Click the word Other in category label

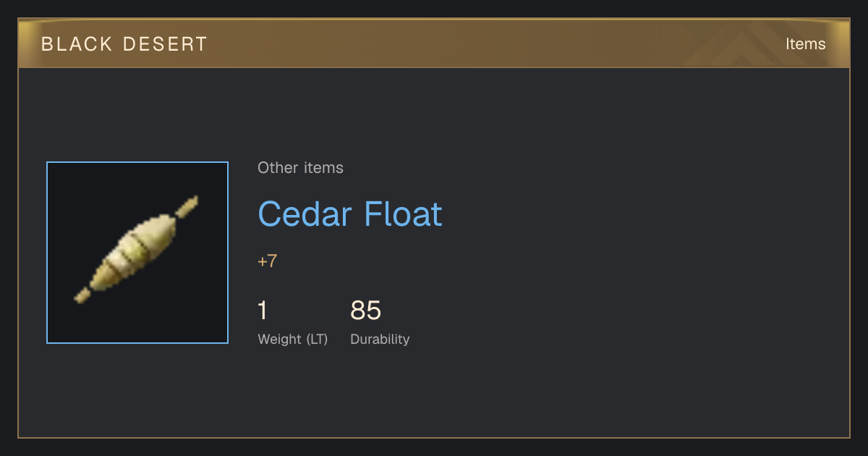pyautogui.click(x=278, y=168)
